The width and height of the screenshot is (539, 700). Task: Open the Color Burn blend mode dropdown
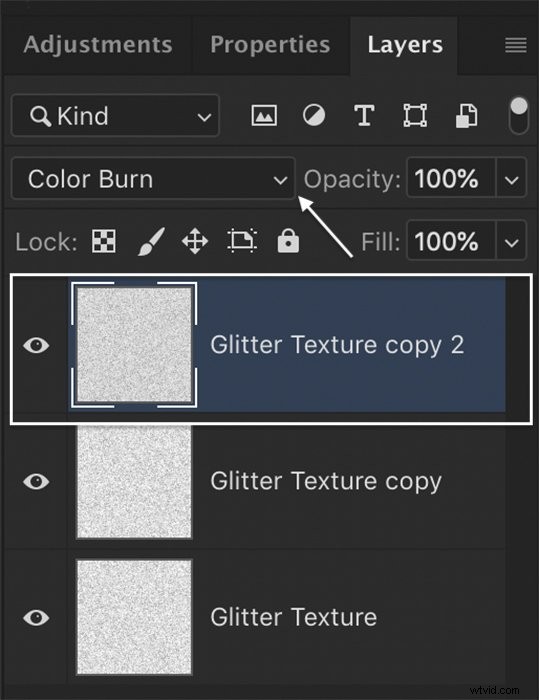point(153,179)
